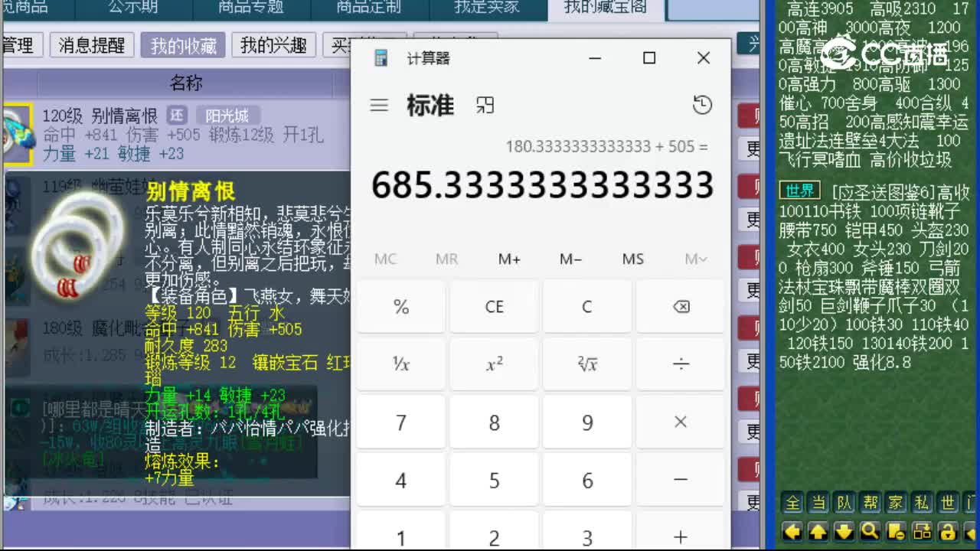Click the chat window layout icon
The image size is (980, 551).
tap(922, 530)
